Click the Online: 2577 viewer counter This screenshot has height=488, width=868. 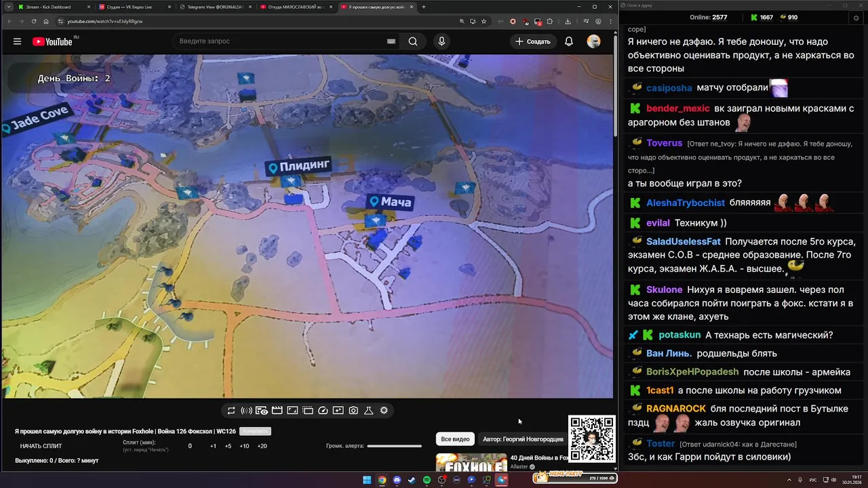708,18
